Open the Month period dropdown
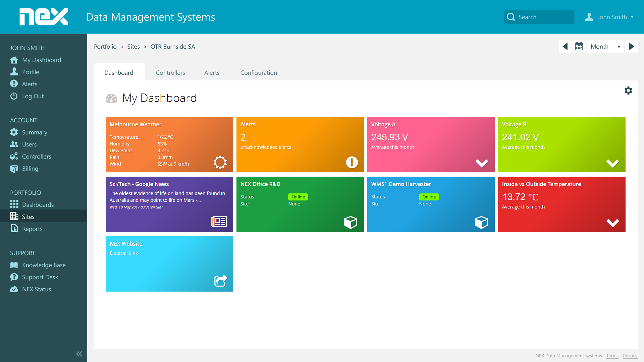 (x=605, y=46)
